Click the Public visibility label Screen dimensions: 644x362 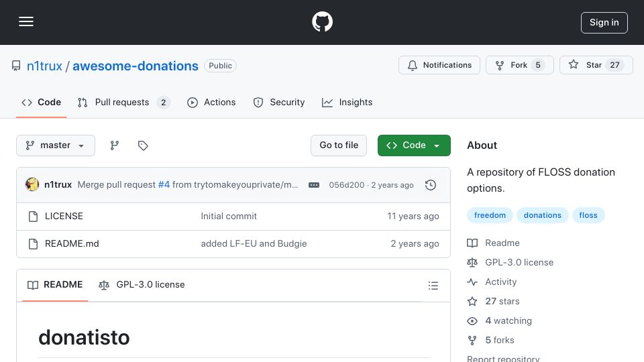coord(220,66)
